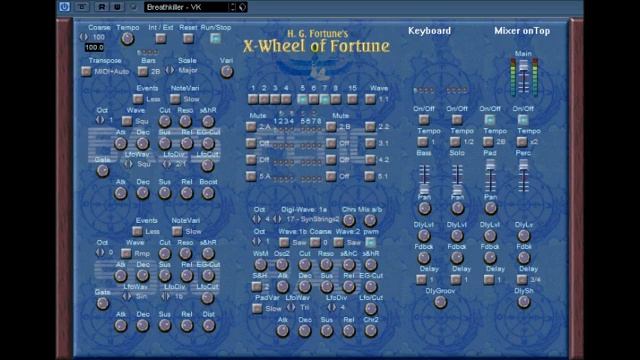Viewport: 640px width, 360px height.
Task: Click the W write automation icon
Action: point(117,7)
